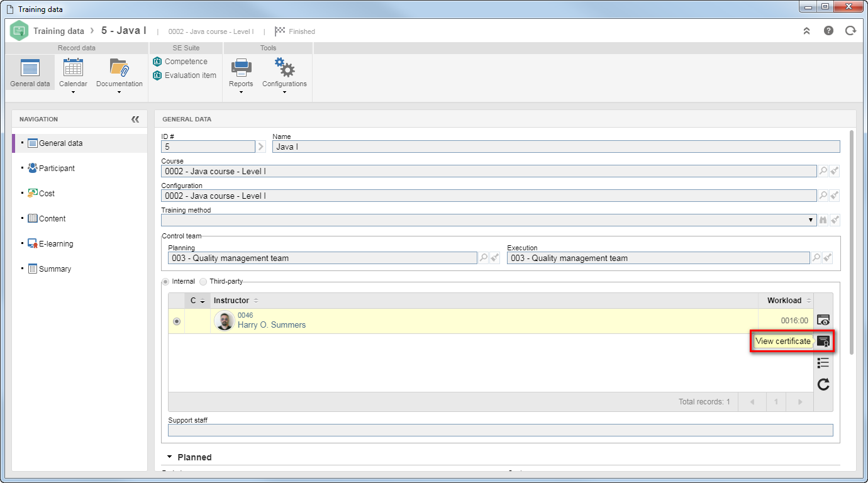This screenshot has height=483, width=868.
Task: Click the Training data breadcrumb
Action: pos(58,31)
